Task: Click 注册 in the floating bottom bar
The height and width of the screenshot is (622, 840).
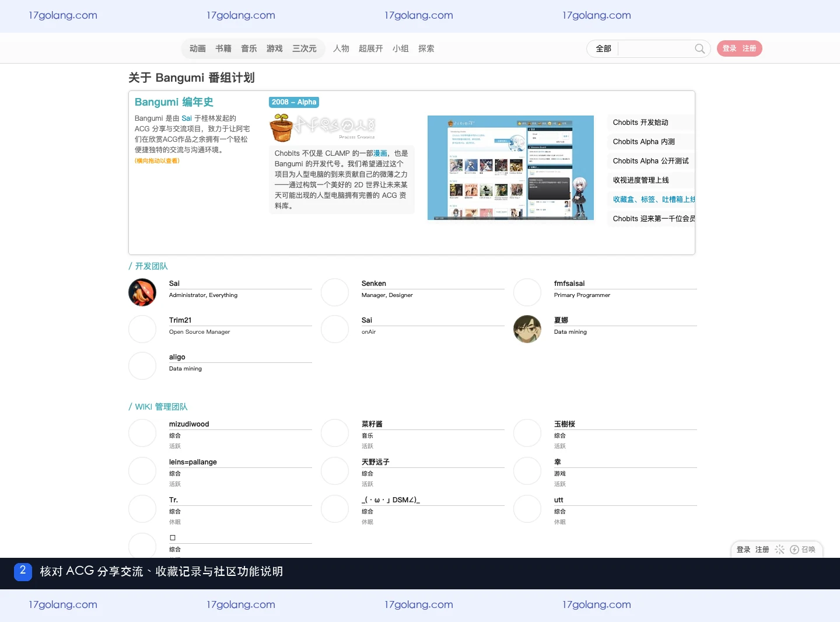Action: tap(762, 550)
